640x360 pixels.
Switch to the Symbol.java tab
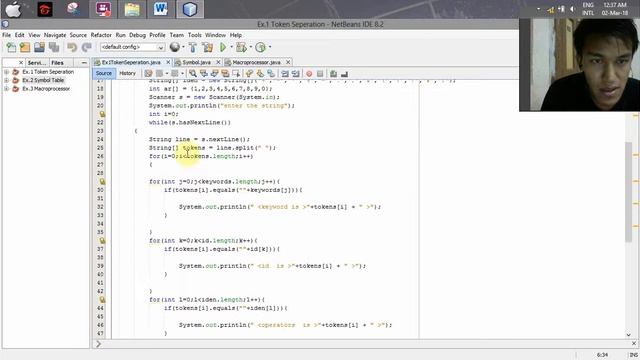click(196, 62)
